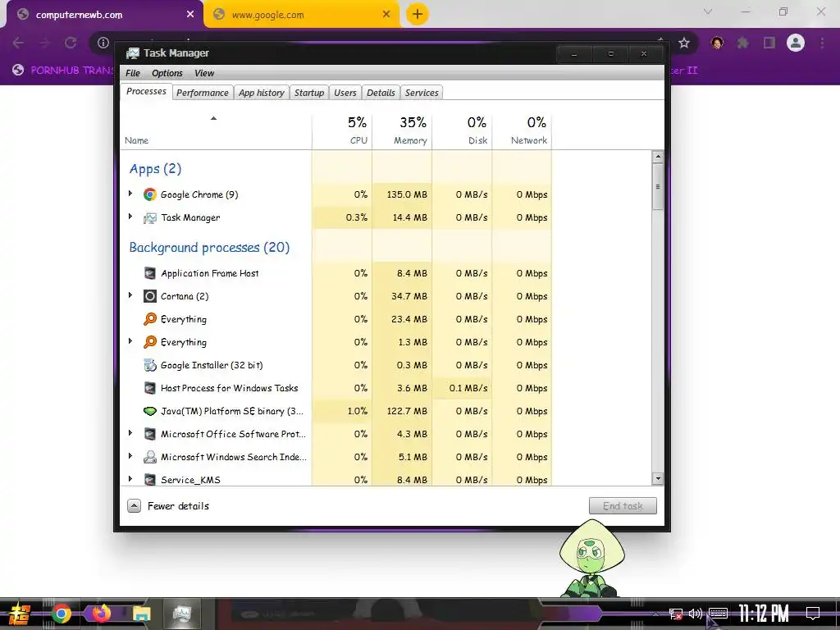Open the Chrome extensions puzzle icon
This screenshot has height=630, width=840.
[743, 43]
